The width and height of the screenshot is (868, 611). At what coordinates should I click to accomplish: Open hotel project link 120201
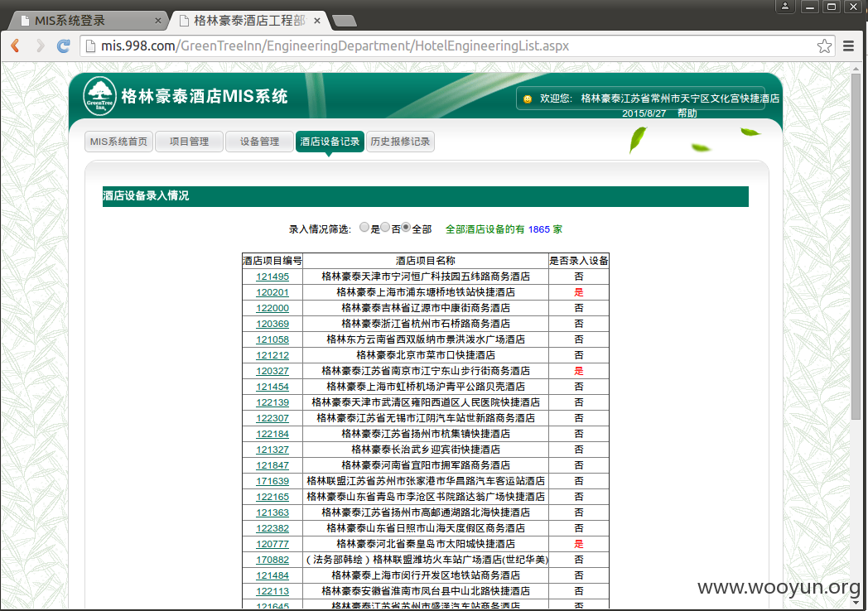272,292
